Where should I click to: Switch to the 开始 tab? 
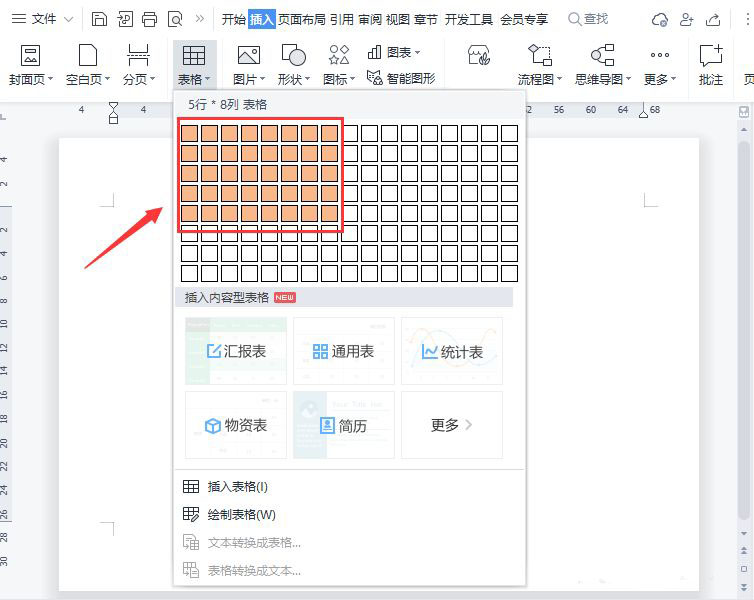[233, 19]
